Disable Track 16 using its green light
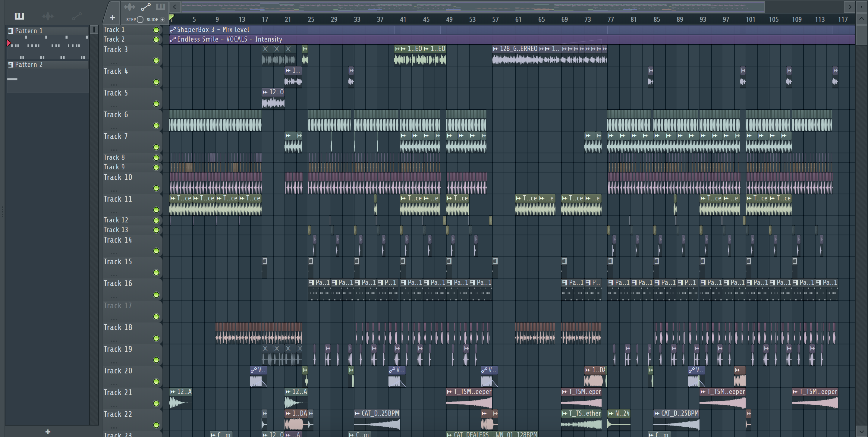The width and height of the screenshot is (868, 437). pos(156,295)
